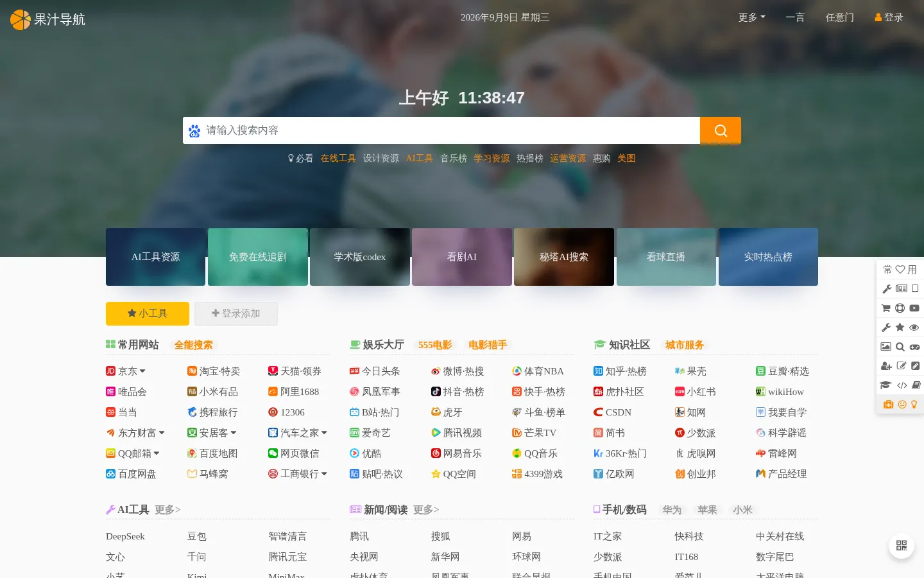Expand the 工商银行 dropdown caret

pos(324,474)
